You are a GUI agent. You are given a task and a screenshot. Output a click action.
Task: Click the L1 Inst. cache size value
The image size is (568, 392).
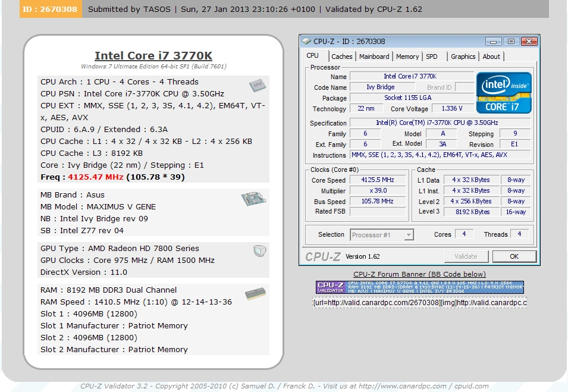471,190
